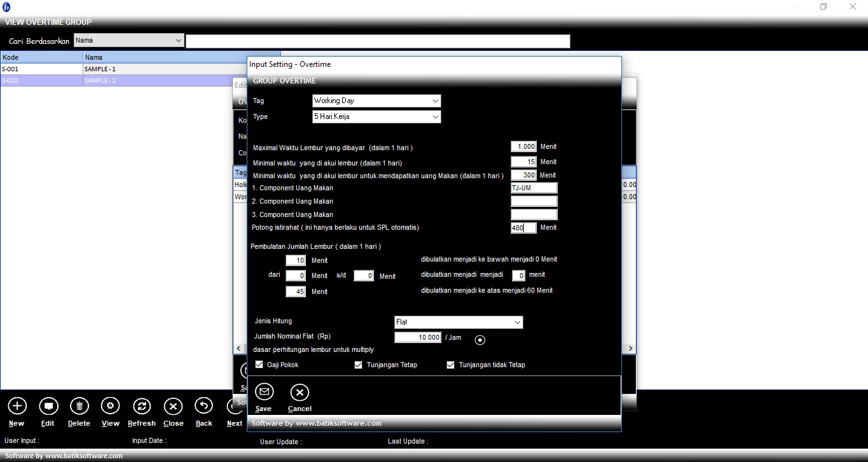Click the Cancel X icon in dialog

(x=300, y=392)
